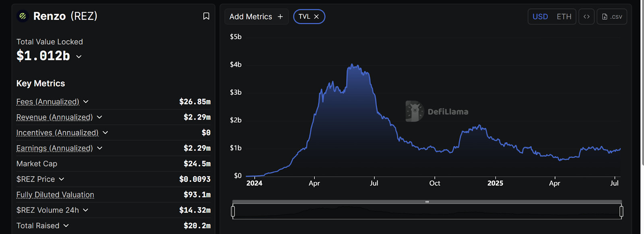Click the Renzo (REZ) title
This screenshot has height=234, width=644.
click(x=65, y=16)
